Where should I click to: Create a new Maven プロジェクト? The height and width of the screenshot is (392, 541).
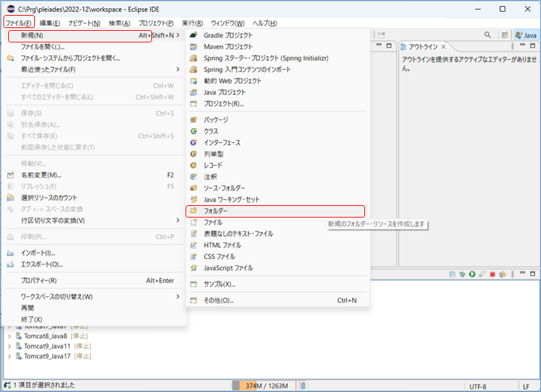coord(277,47)
